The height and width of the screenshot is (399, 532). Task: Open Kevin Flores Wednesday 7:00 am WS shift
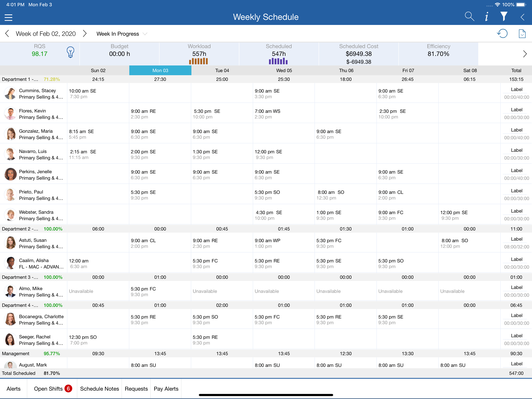click(x=284, y=114)
